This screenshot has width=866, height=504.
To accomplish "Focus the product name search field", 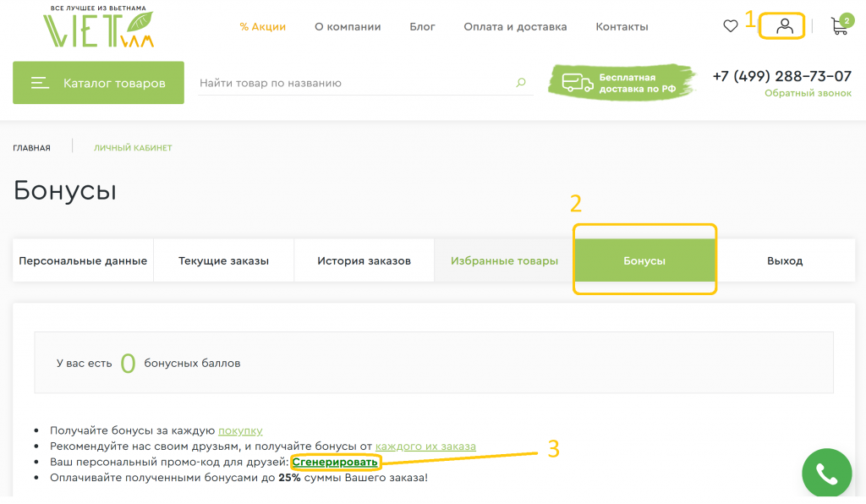I will point(356,83).
